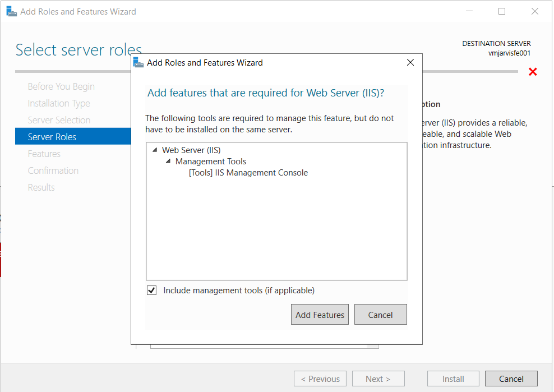Click the DESTINATION SERVER label
The width and height of the screenshot is (554, 392).
[496, 44]
